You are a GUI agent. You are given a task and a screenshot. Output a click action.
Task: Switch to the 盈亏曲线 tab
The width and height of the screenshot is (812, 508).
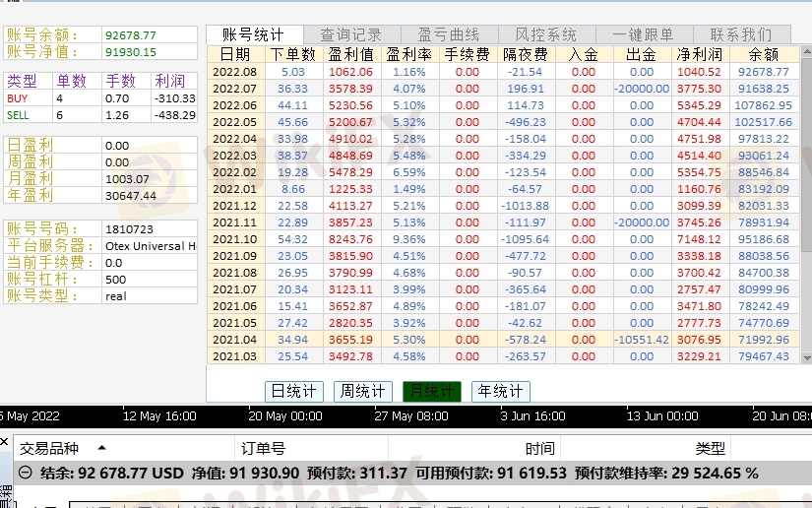[x=450, y=35]
